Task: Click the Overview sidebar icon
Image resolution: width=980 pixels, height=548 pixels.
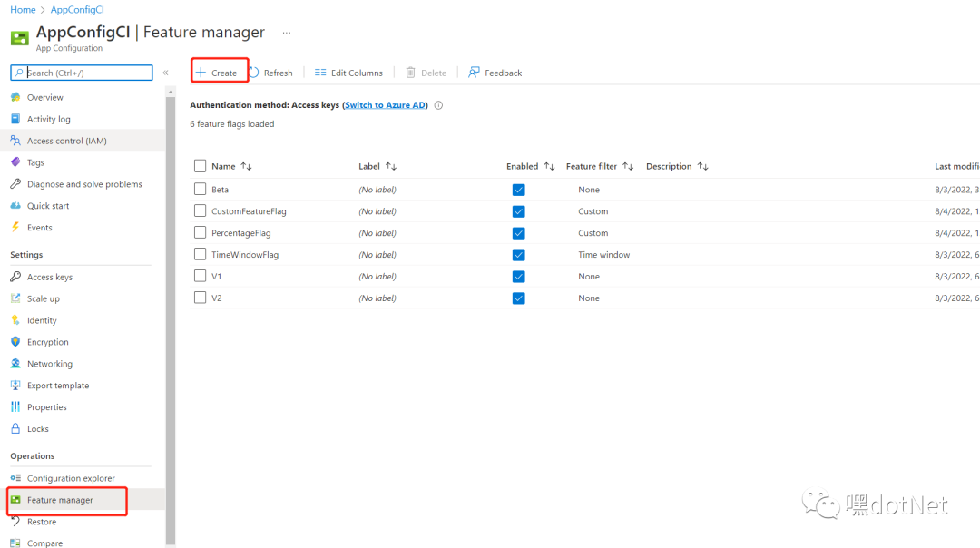Action: point(15,97)
